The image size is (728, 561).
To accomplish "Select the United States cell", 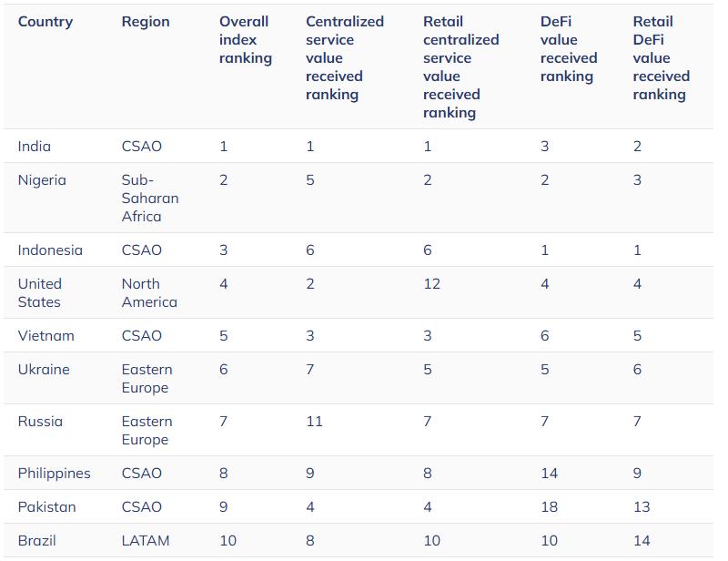I will click(x=39, y=293).
